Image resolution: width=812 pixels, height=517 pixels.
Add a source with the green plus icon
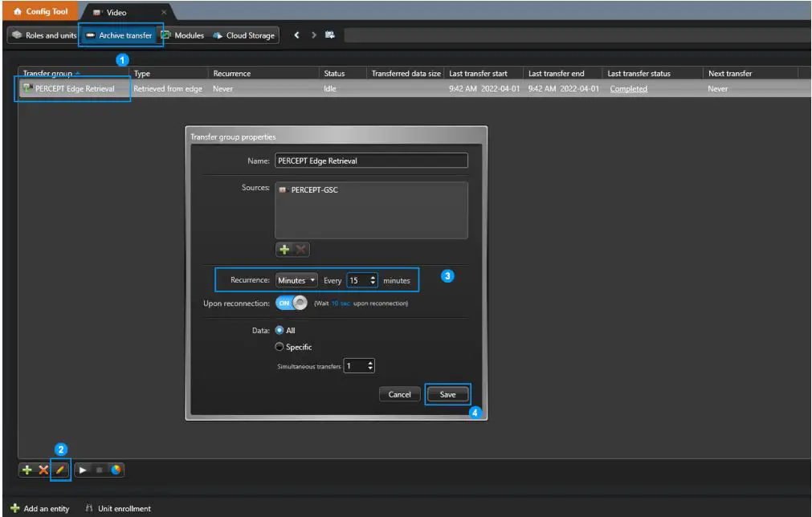click(x=284, y=250)
